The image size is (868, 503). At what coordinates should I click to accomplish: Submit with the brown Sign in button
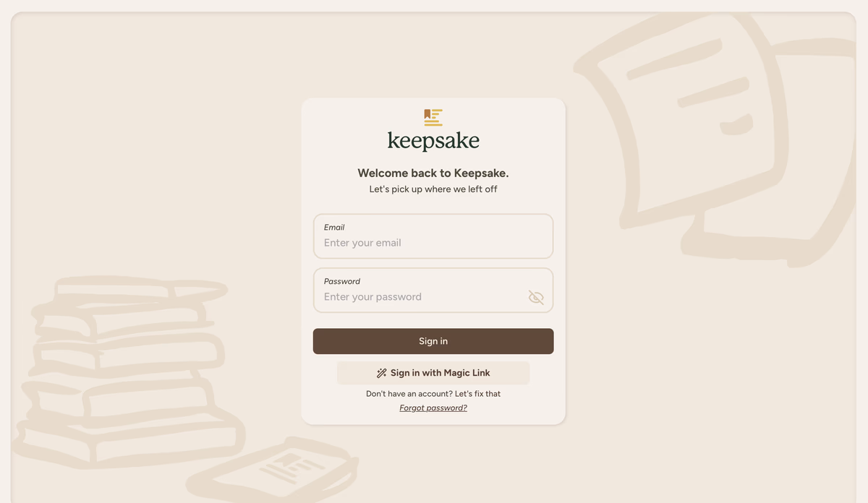pos(433,341)
